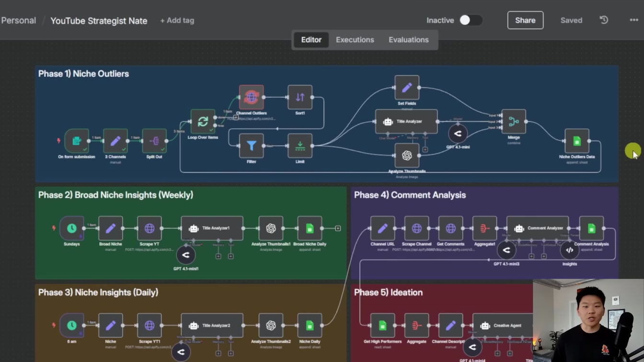Open the GPT 4.1-mini1 model node
Viewport: 644px width, 362px height.
coord(186,255)
